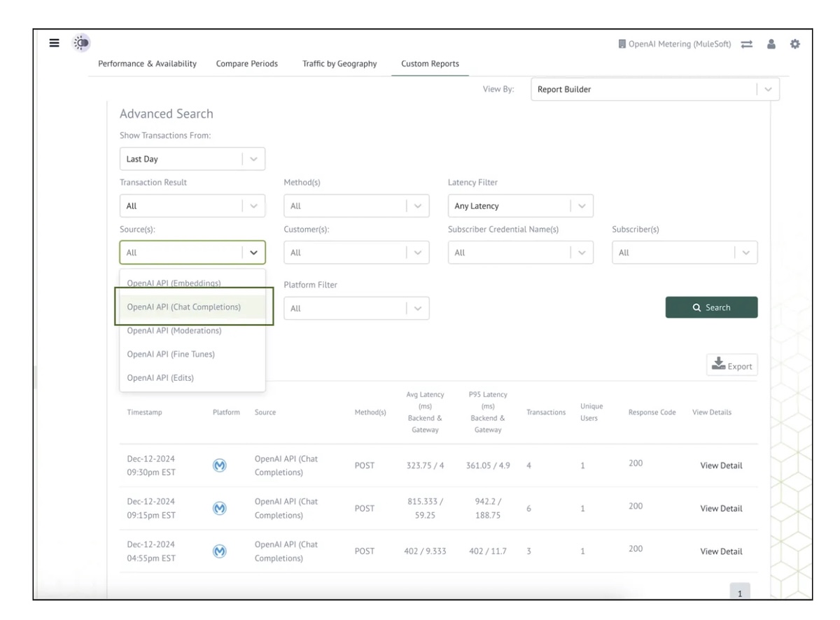Image resolution: width=840 pixels, height=620 pixels.
Task: Click the switch organization arrows icon
Action: 746,45
